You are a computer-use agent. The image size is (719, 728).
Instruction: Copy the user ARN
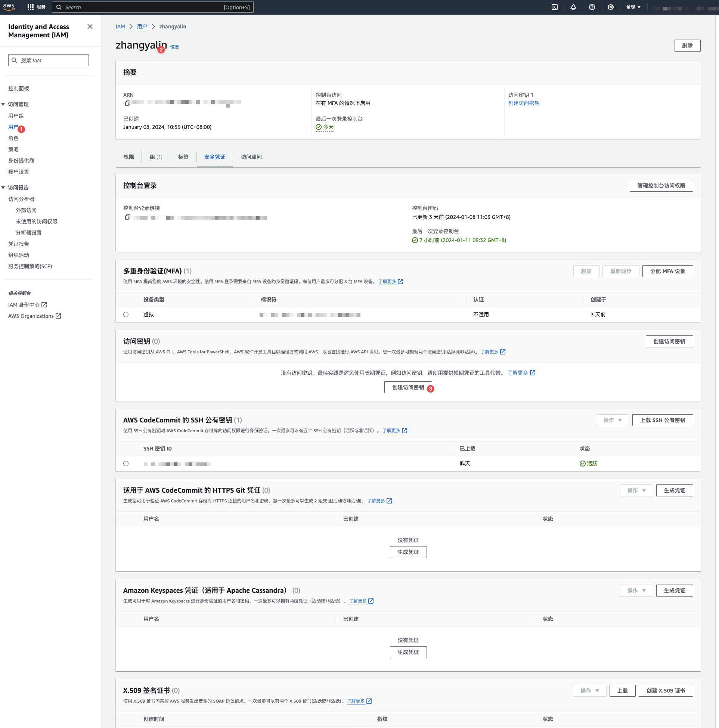tap(127, 103)
